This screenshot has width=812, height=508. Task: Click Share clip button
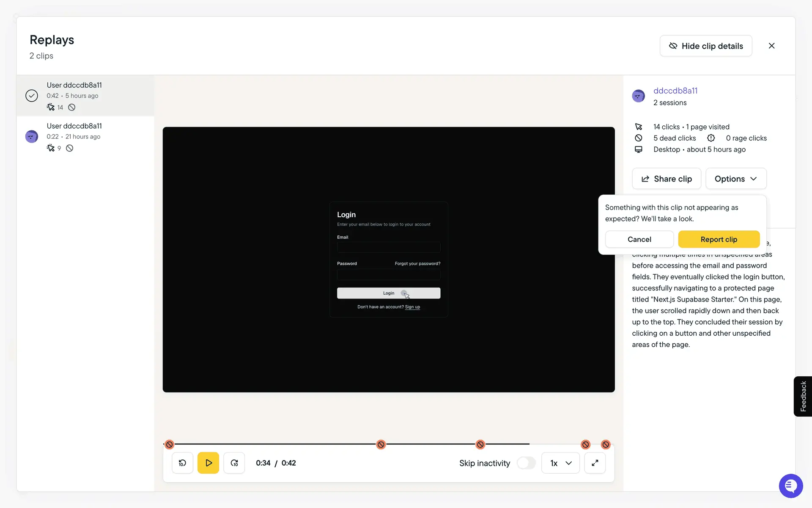tap(666, 179)
